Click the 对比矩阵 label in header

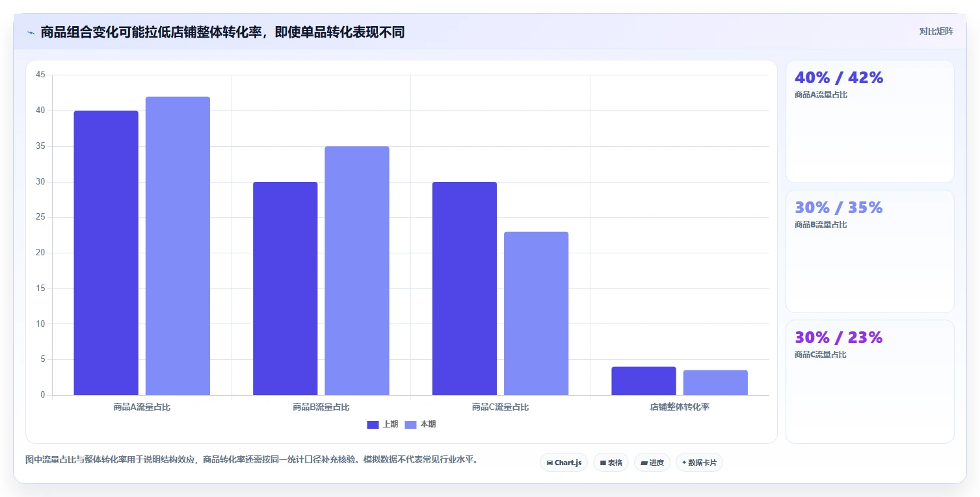(936, 32)
